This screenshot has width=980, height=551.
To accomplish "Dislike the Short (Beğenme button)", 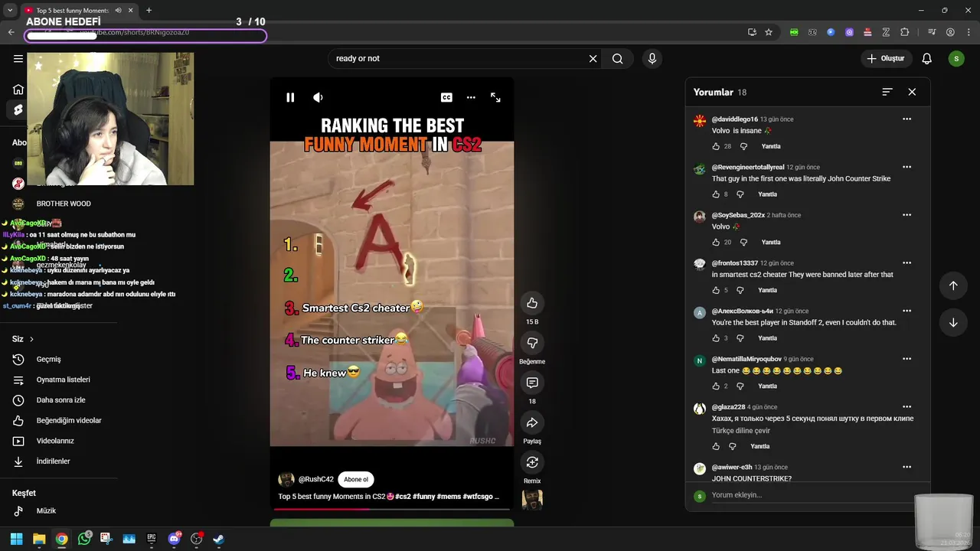I will [532, 343].
